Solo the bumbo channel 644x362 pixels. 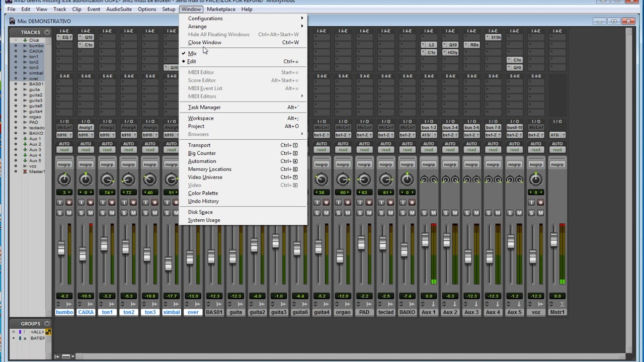(59, 213)
